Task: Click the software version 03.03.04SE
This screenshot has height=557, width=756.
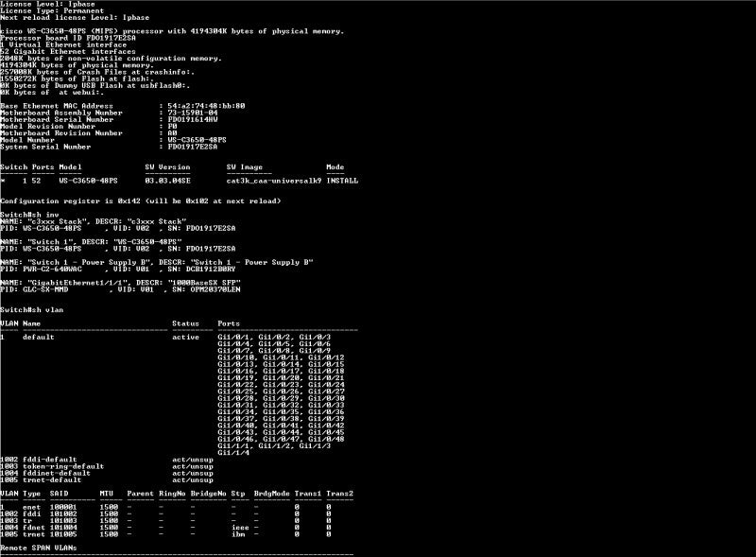Action: pyautogui.click(x=167, y=181)
